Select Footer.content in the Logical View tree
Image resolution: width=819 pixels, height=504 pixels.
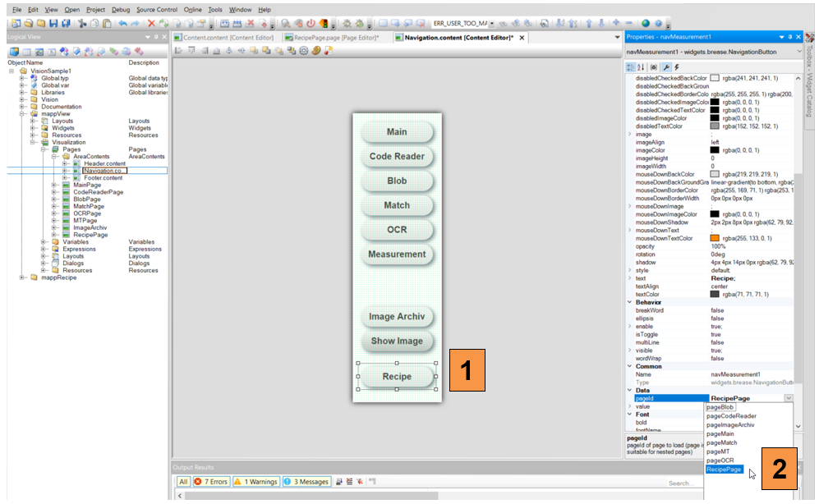103,178
